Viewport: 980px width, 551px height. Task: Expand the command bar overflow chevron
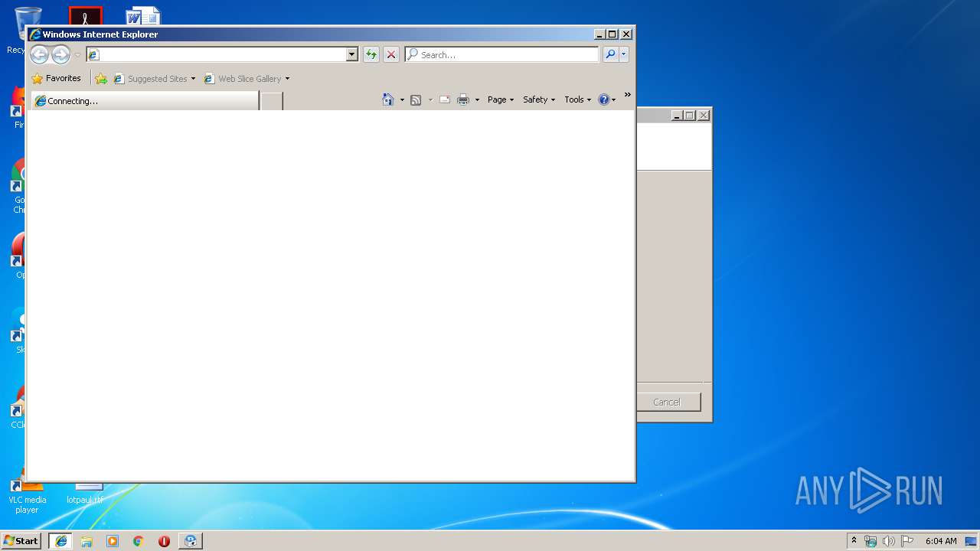point(628,95)
